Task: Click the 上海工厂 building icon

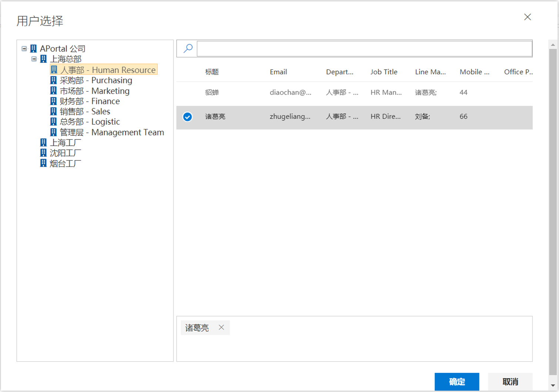Action: (x=44, y=142)
